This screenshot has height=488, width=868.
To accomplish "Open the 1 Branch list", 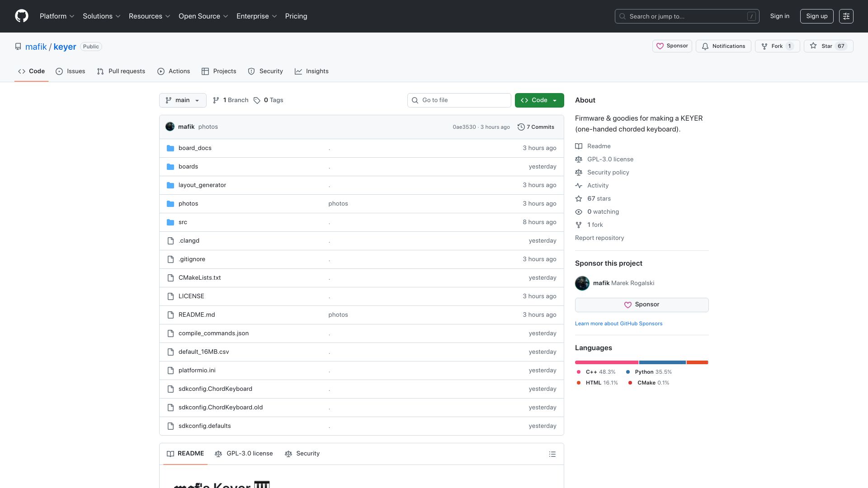I will (x=231, y=100).
